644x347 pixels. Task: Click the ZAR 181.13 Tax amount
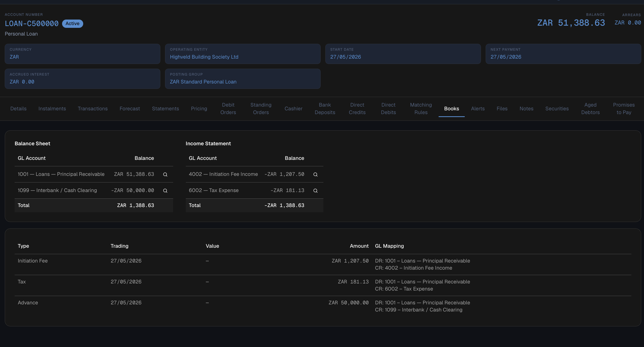(353, 282)
